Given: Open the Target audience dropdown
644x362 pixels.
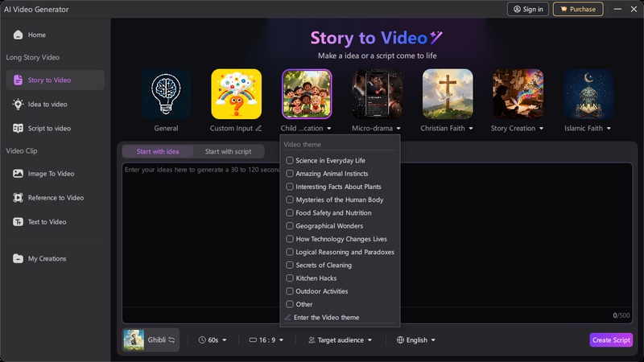Looking at the screenshot, I should [x=340, y=339].
